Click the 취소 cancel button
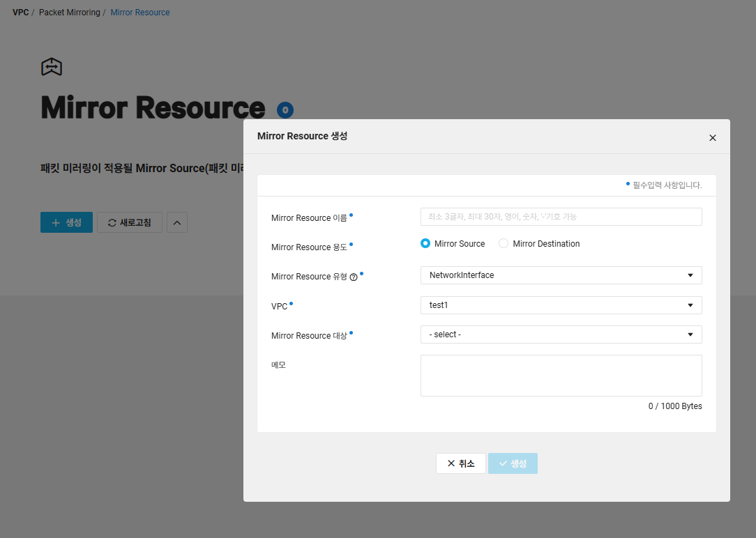This screenshot has height=538, width=756. pyautogui.click(x=461, y=463)
